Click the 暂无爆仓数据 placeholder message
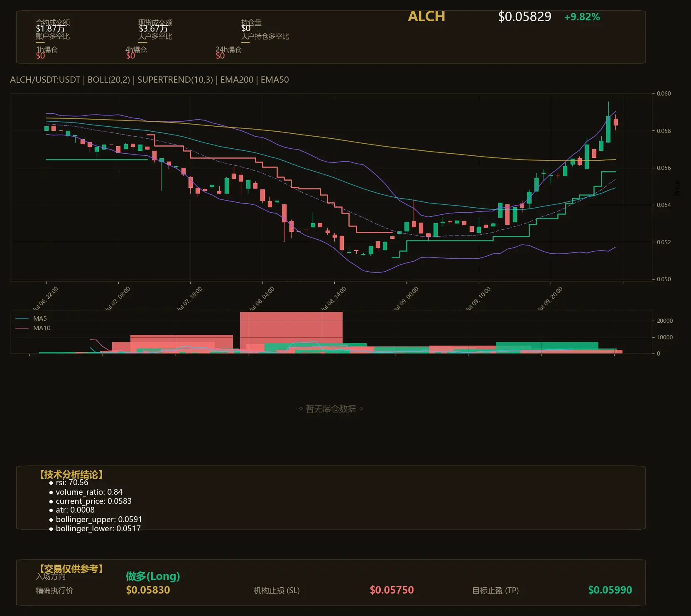This screenshot has width=691, height=616. point(331,409)
